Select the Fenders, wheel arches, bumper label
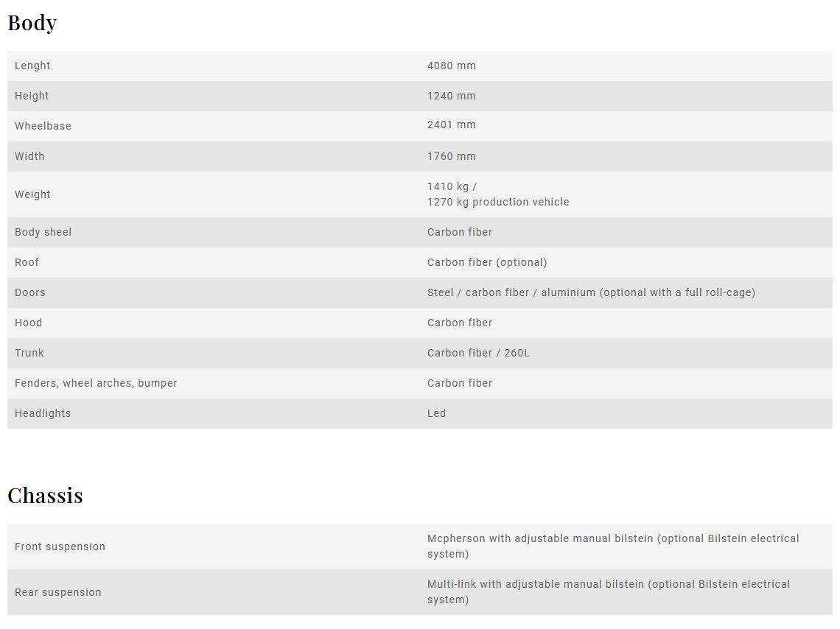Screen dimensions: 840x629 pyautogui.click(x=95, y=383)
